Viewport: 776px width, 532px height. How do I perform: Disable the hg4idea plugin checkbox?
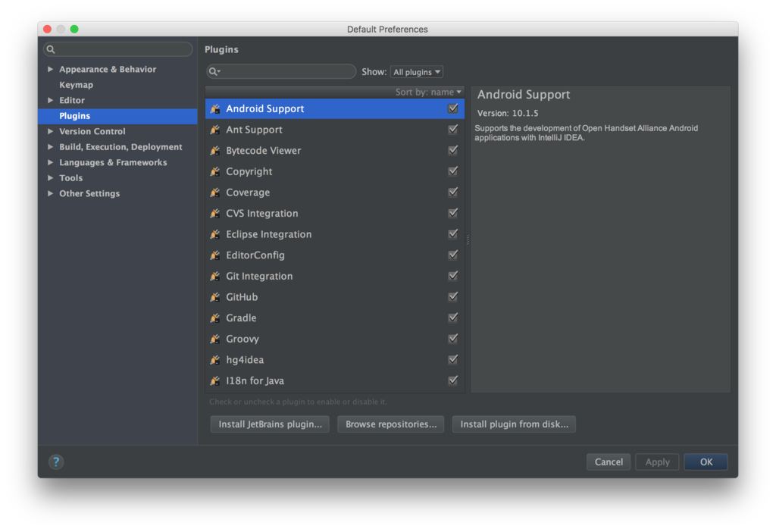(x=453, y=359)
